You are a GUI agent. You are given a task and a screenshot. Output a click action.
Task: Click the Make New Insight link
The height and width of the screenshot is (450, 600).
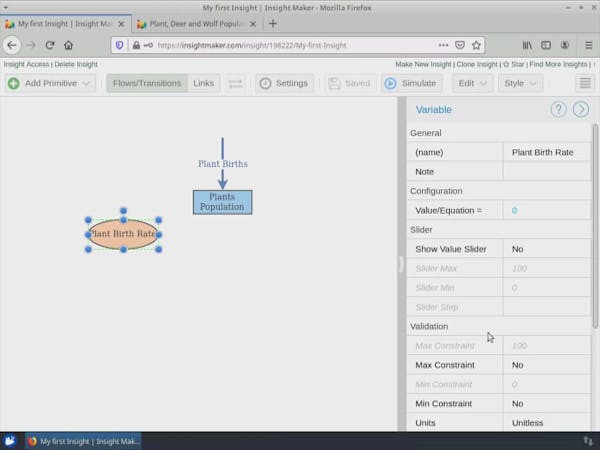click(x=423, y=64)
